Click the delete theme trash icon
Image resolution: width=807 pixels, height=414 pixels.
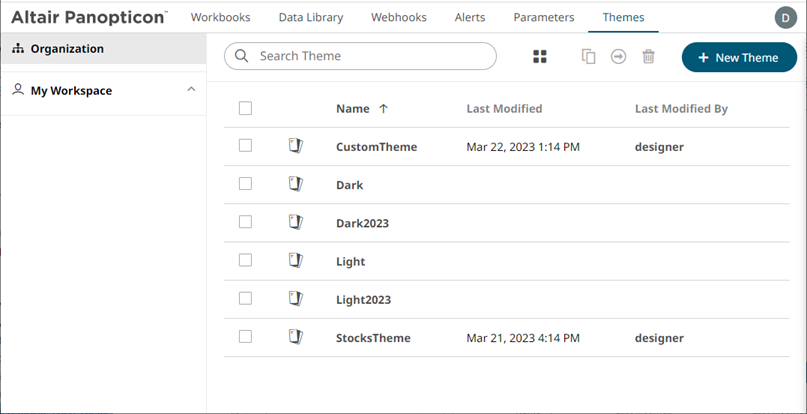(648, 57)
